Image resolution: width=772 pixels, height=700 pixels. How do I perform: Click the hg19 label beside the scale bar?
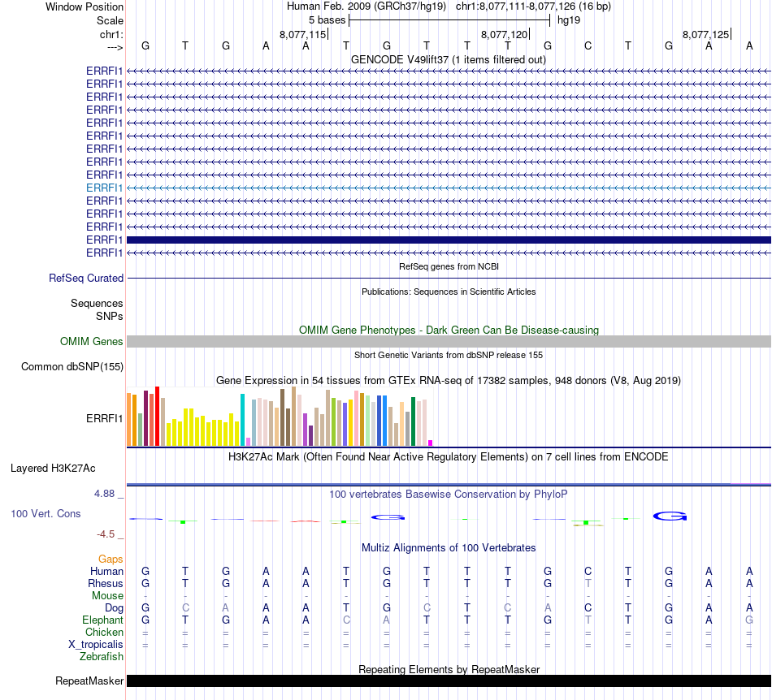point(569,20)
